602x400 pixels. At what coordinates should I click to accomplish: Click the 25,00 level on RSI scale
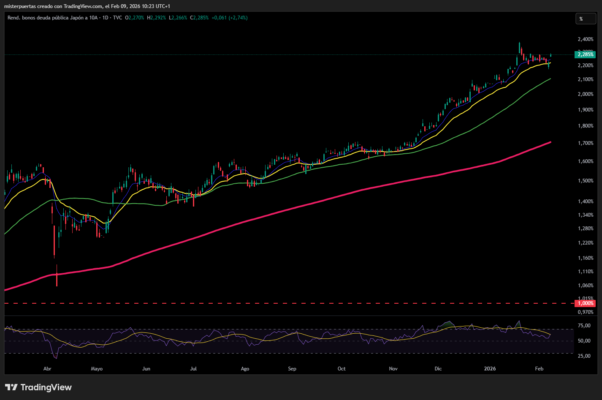583,355
